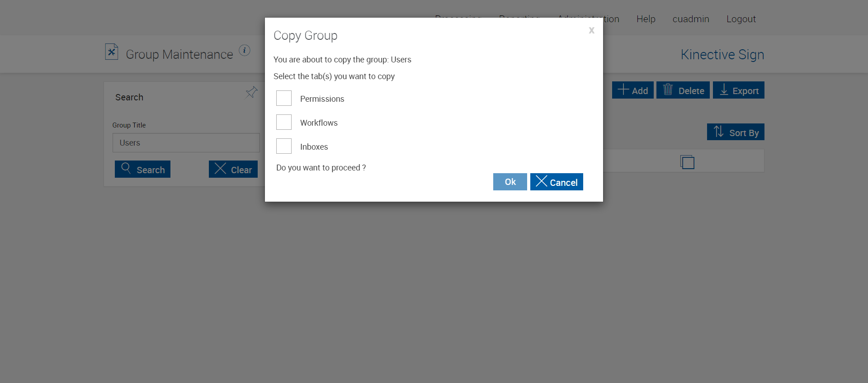
Task: Cancel the Copy Group dialog
Action: (557, 182)
